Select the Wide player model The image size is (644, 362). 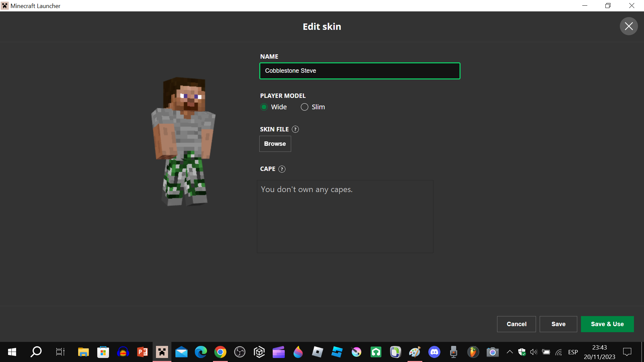(264, 107)
